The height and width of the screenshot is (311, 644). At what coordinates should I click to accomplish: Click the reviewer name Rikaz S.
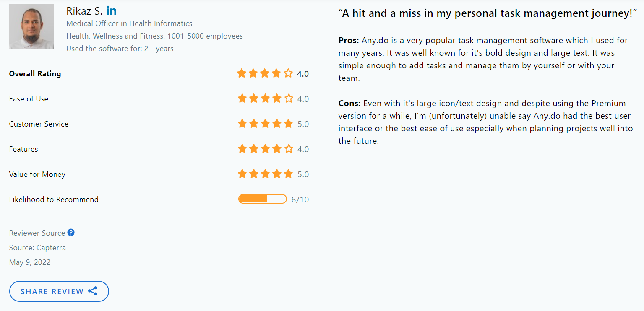click(84, 11)
